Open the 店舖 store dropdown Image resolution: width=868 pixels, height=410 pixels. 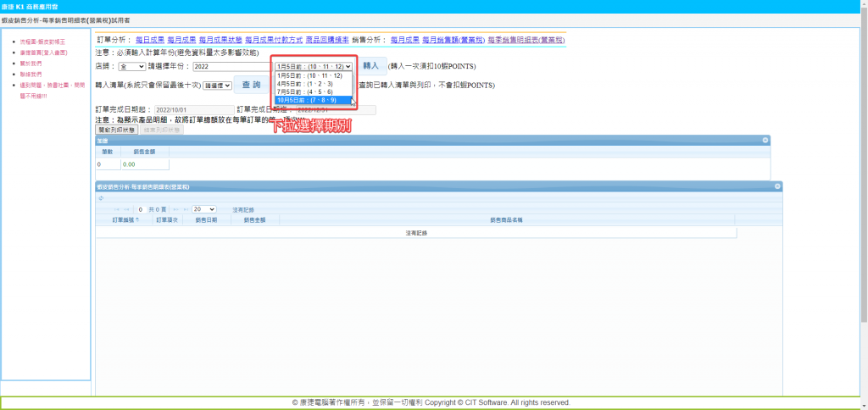click(x=131, y=66)
